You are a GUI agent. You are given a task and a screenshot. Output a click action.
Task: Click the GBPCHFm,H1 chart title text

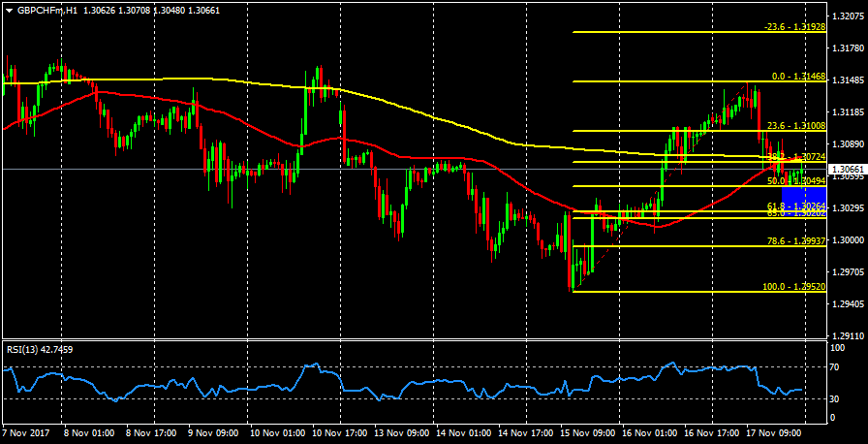(44, 10)
